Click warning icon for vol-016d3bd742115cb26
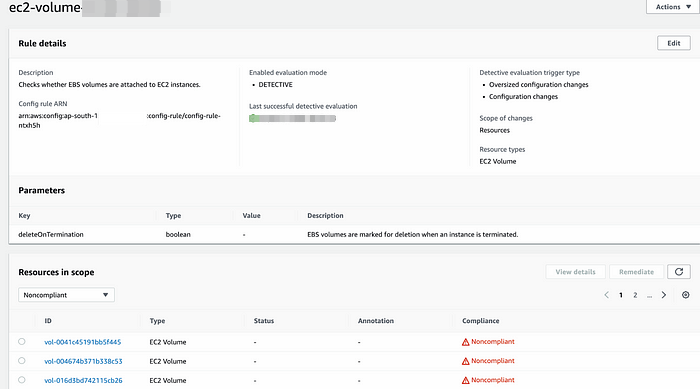This screenshot has height=389, width=700. coord(466,381)
